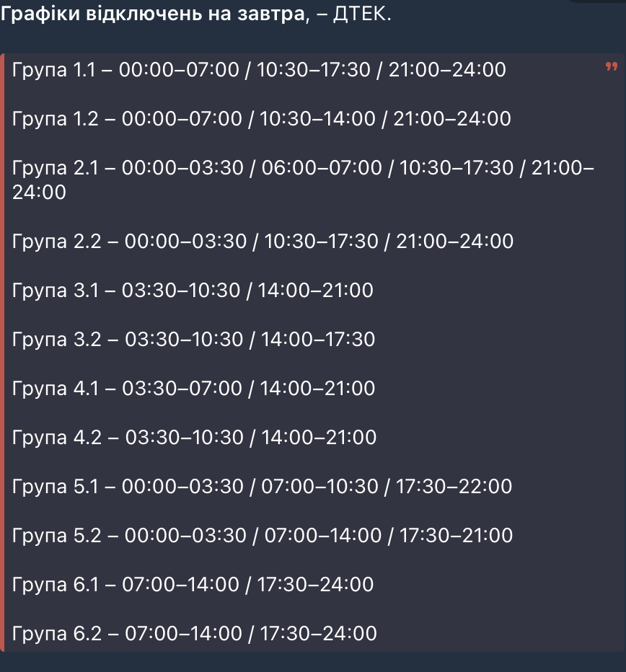
Task: Click the Група 3.1 schedule line
Action: (193, 291)
